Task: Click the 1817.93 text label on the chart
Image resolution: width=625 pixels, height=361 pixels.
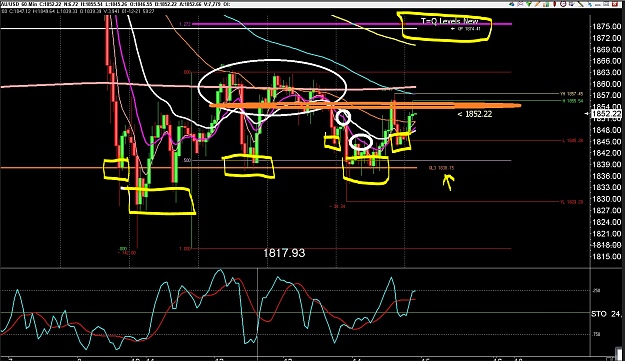Action: pyautogui.click(x=284, y=253)
